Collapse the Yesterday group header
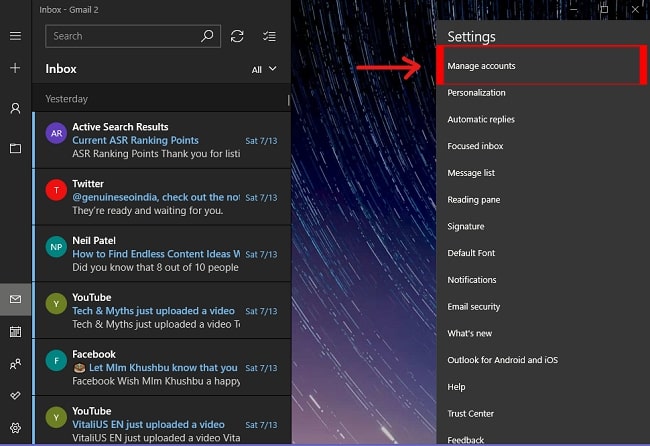 pyautogui.click(x=161, y=99)
